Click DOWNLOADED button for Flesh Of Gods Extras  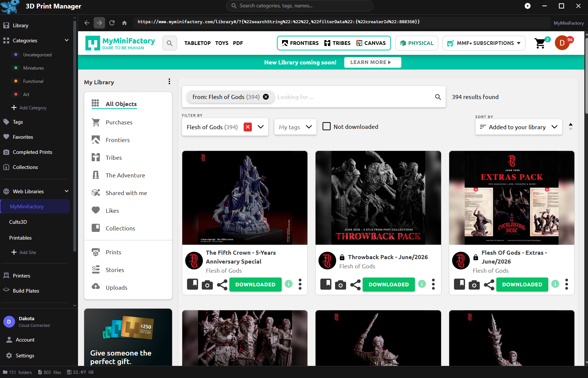[x=522, y=285]
